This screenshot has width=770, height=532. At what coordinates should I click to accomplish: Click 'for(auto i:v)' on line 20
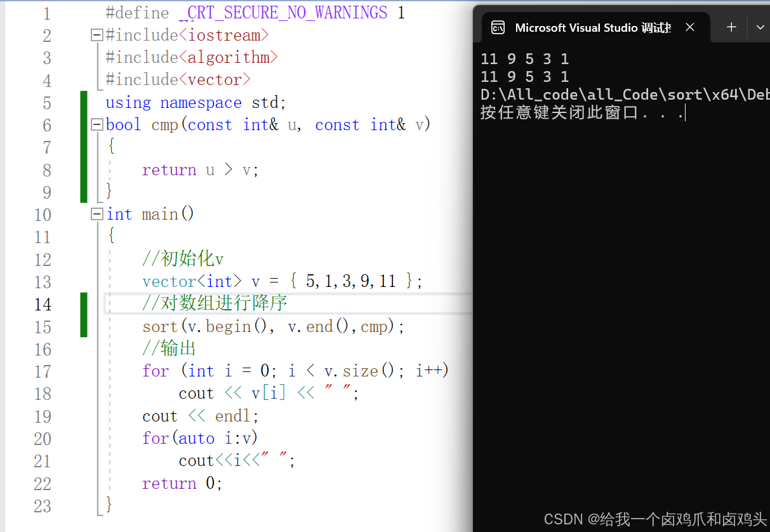[x=201, y=438]
